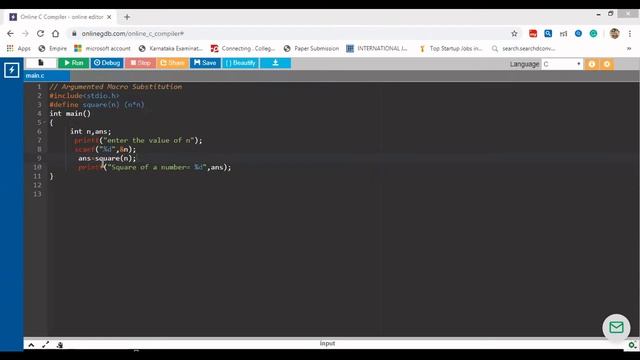Save the code with the Save button
Viewport: 640px width, 360px height.
pyautogui.click(x=205, y=63)
